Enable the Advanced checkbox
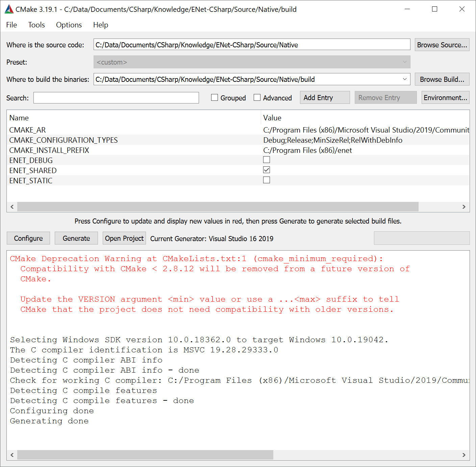Image resolution: width=476 pixels, height=467 pixels. click(257, 97)
